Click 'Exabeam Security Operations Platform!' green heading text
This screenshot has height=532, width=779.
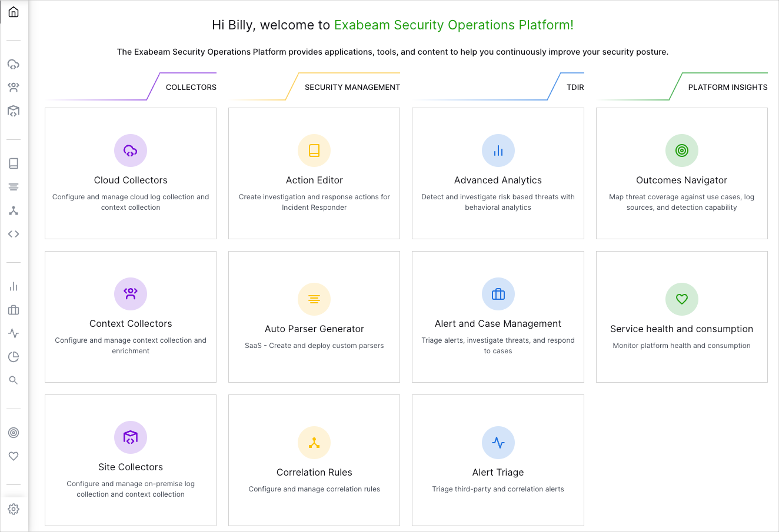[x=454, y=25]
